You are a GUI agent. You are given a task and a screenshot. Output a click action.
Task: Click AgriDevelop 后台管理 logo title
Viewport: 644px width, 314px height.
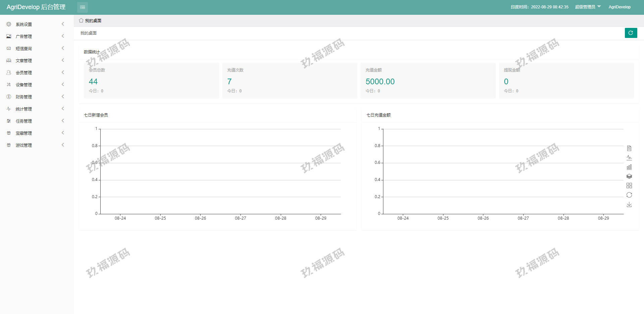pyautogui.click(x=36, y=7)
